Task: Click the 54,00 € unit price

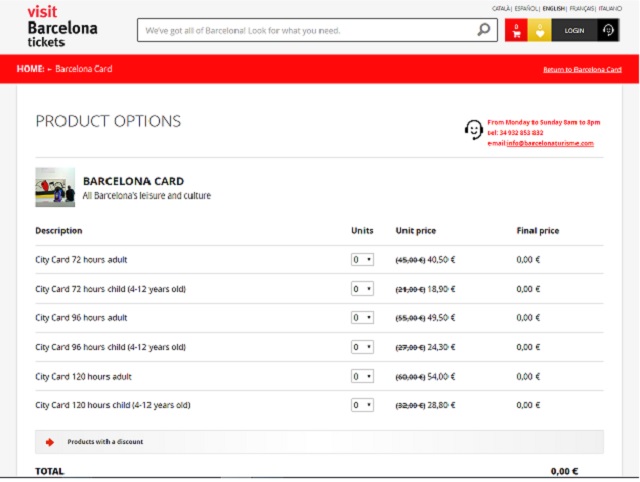Action: (441, 376)
